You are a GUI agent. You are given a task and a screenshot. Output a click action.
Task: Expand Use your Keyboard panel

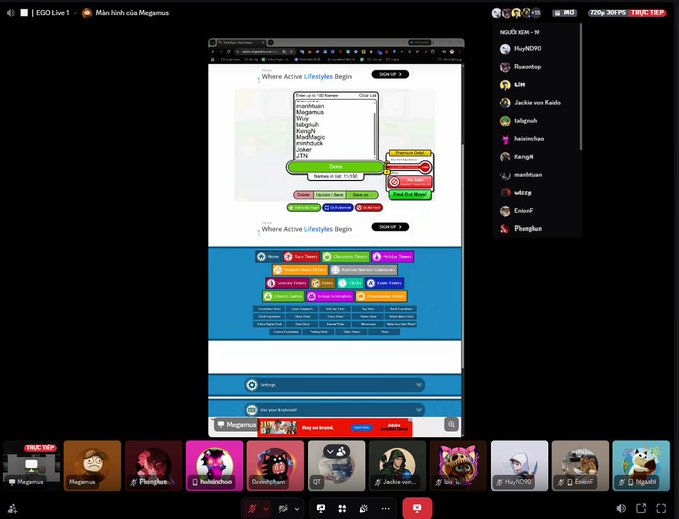[335, 409]
